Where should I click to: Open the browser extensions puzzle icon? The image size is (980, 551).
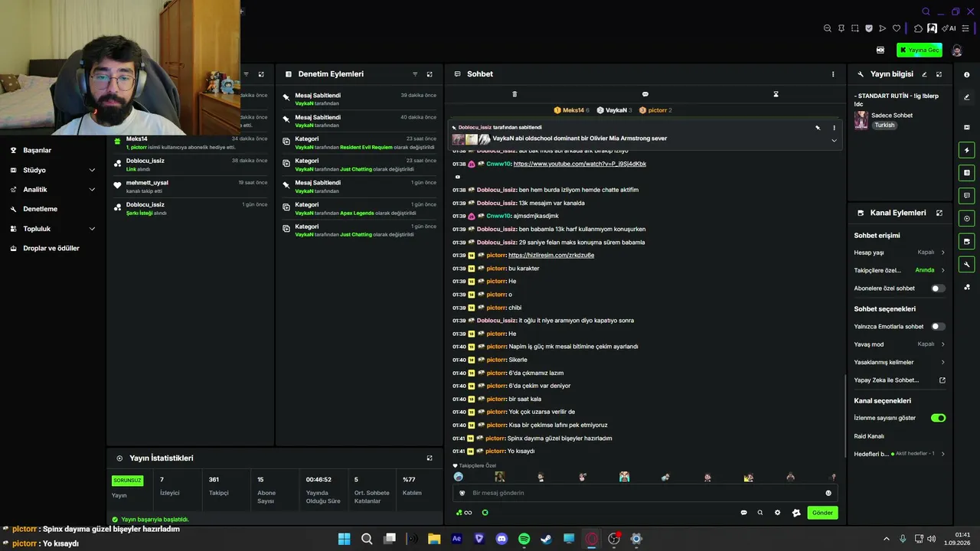[918, 28]
